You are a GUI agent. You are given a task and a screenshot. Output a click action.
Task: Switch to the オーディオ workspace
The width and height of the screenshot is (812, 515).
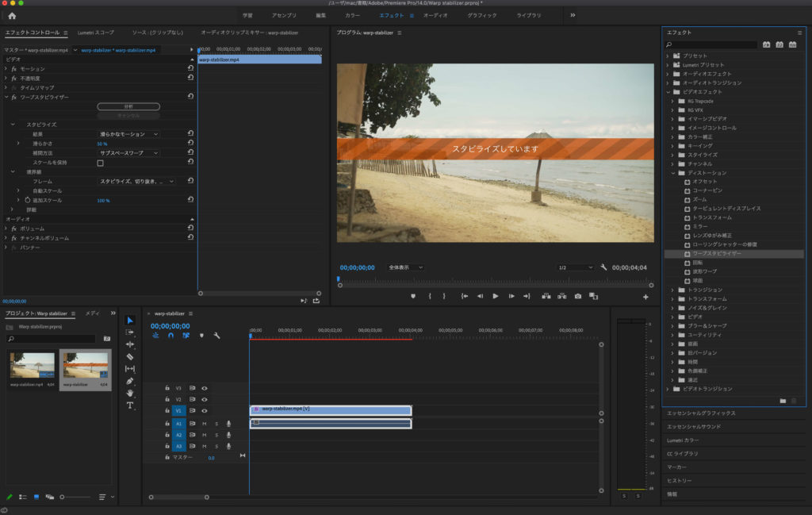click(x=435, y=16)
